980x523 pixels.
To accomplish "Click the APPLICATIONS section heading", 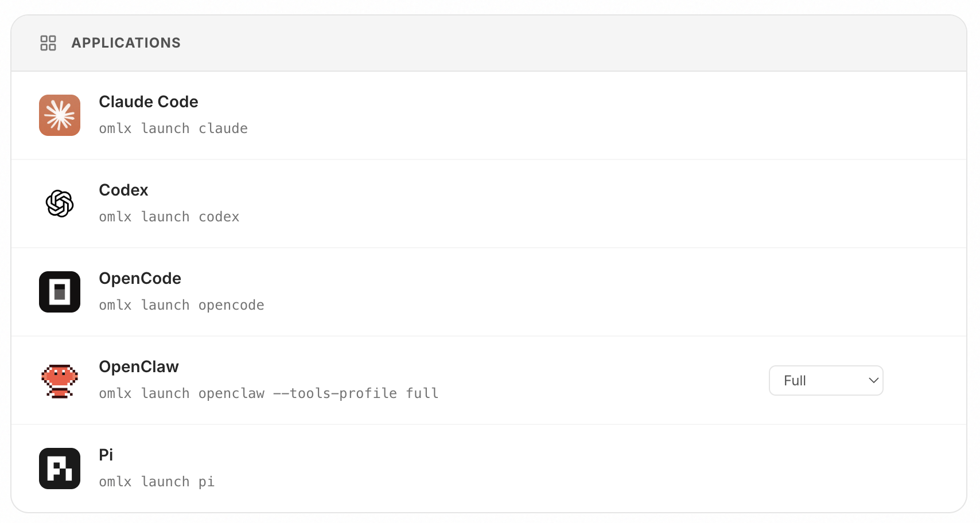I will 126,43.
